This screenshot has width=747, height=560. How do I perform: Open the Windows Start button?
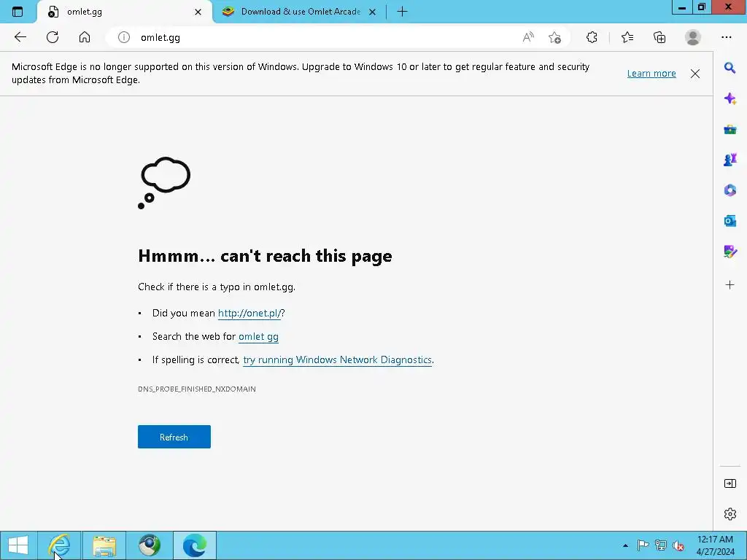click(18, 545)
